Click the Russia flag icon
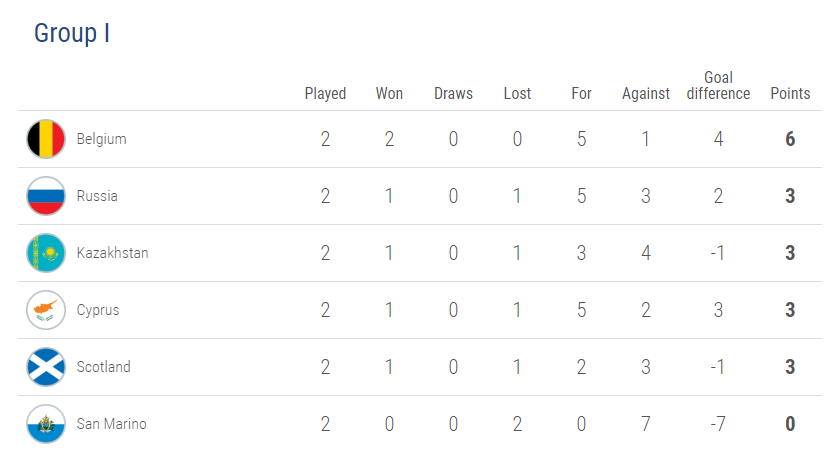The width and height of the screenshot is (833, 460). coord(46,196)
